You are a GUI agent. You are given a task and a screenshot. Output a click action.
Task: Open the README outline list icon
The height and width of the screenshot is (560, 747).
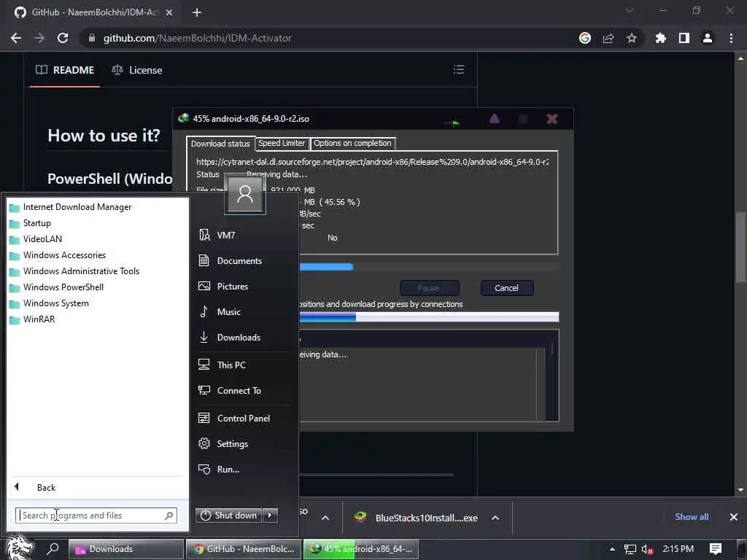coord(459,69)
